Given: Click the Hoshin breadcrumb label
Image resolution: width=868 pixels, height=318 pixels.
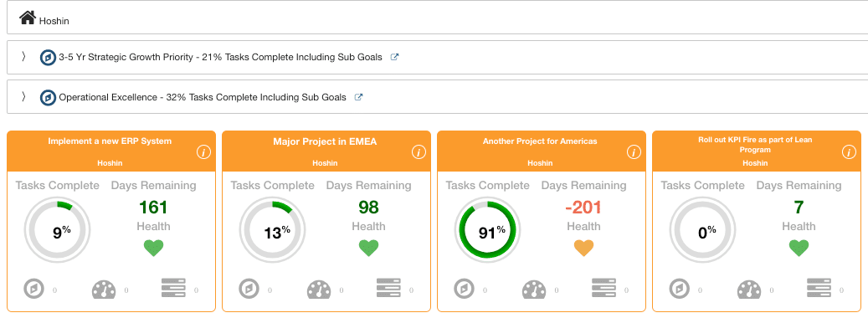Looking at the screenshot, I should click(x=54, y=21).
